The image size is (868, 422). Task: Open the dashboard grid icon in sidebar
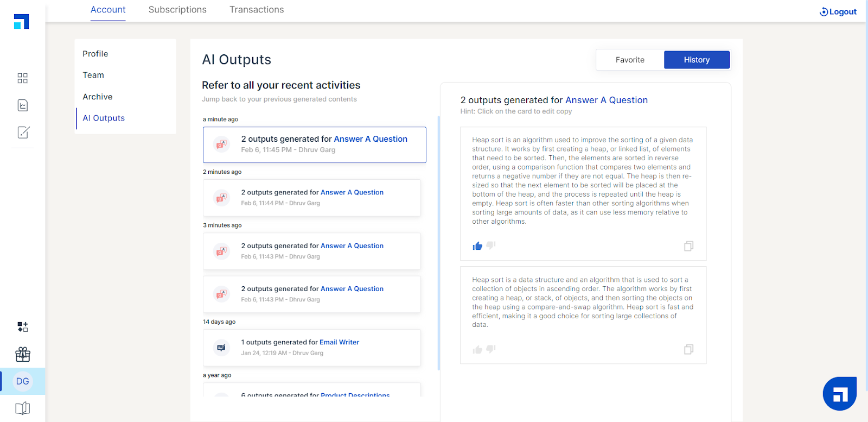[x=22, y=78]
